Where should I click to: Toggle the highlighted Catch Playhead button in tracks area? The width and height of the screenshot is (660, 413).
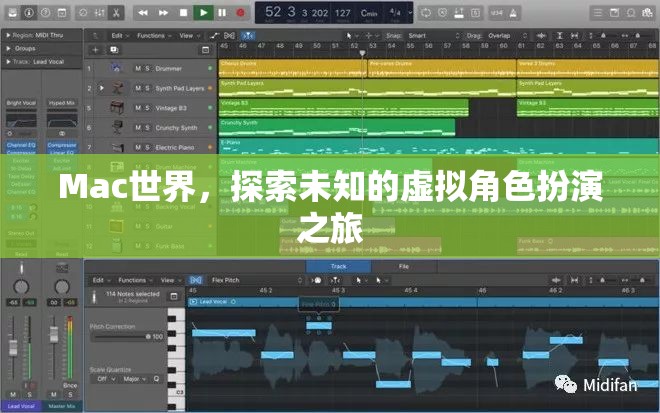point(248,36)
